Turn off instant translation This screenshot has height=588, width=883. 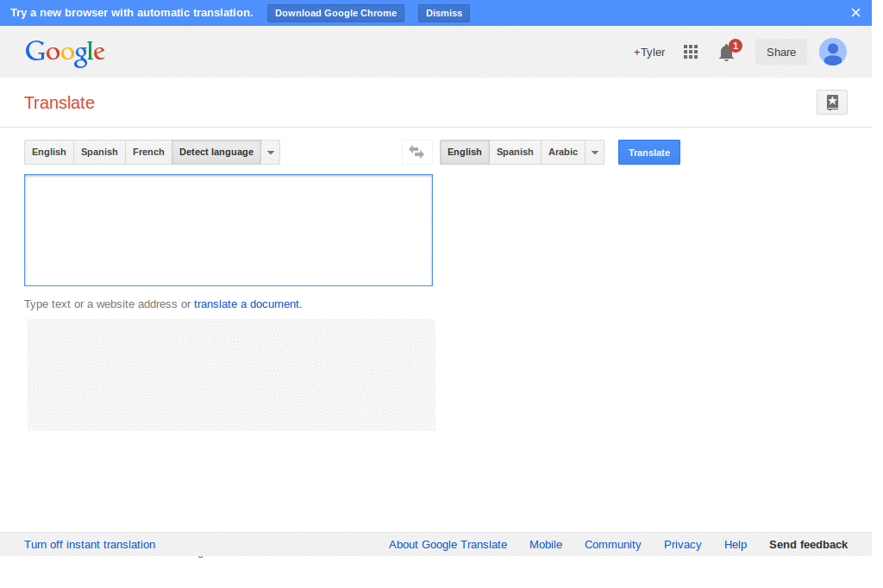[x=90, y=545]
